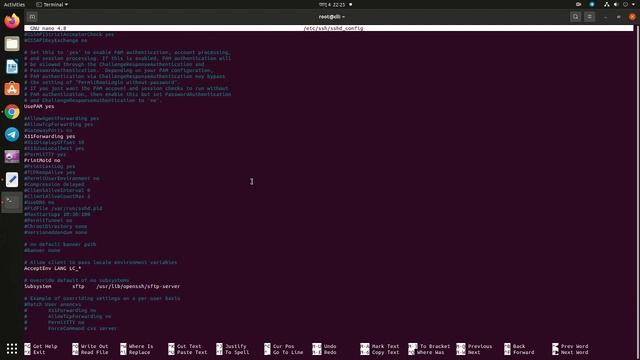Click the Prev Word shortcut label
The image size is (640, 360).
(574, 346)
